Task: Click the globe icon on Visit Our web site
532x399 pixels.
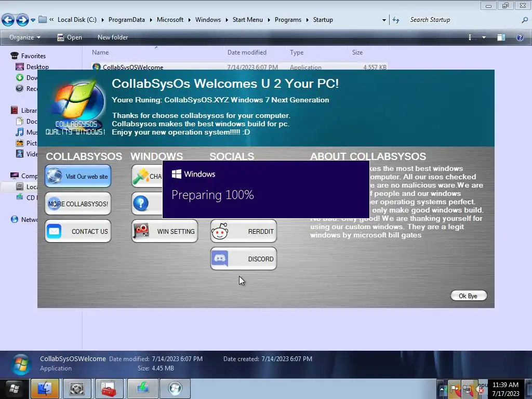Action: pyautogui.click(x=54, y=176)
